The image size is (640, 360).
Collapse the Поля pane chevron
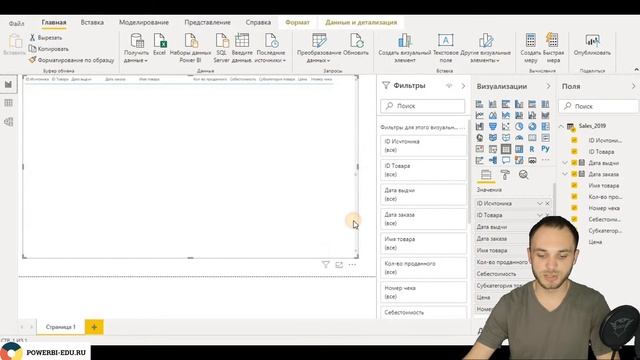[633, 86]
